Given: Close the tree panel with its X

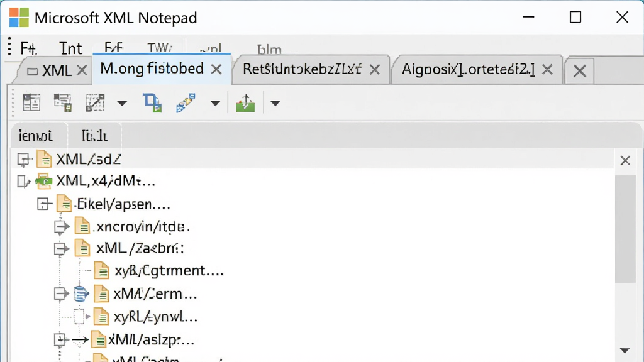Looking at the screenshot, I should (x=625, y=160).
